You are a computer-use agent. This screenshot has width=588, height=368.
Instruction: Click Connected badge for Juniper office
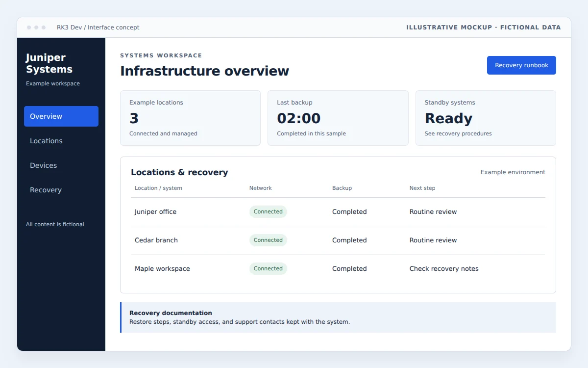(268, 211)
